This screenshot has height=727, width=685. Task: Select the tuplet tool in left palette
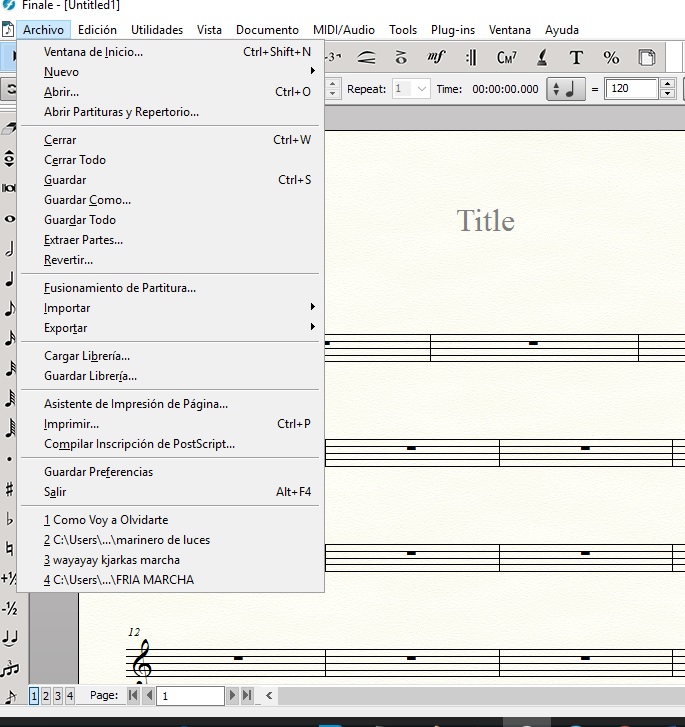point(9,668)
